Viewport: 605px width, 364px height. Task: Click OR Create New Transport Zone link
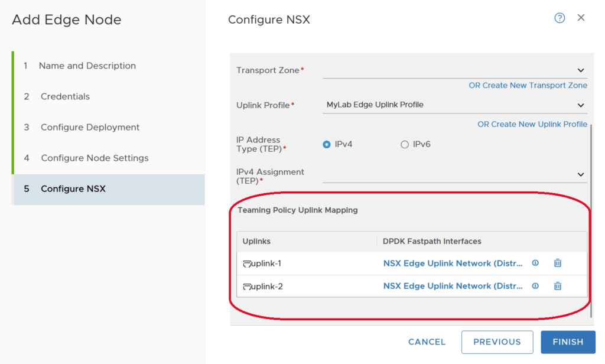528,86
